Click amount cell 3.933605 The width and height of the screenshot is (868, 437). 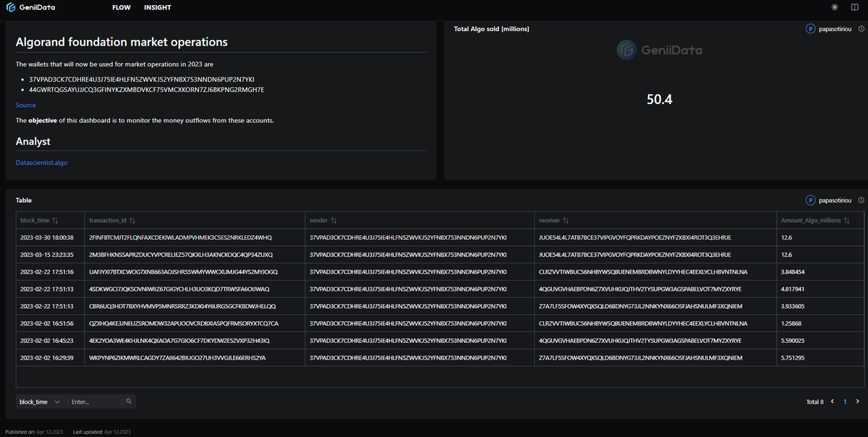click(x=793, y=306)
